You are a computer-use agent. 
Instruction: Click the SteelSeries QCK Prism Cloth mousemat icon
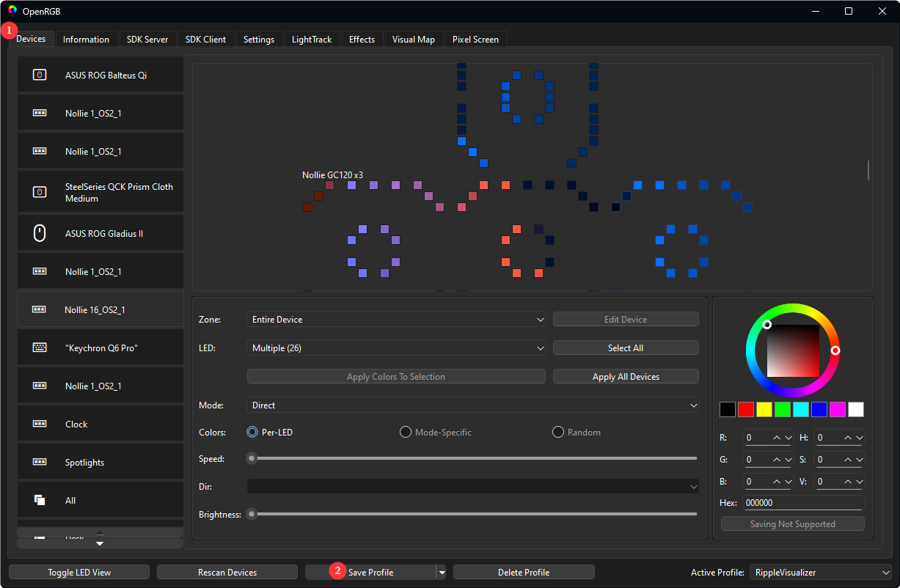pos(40,192)
